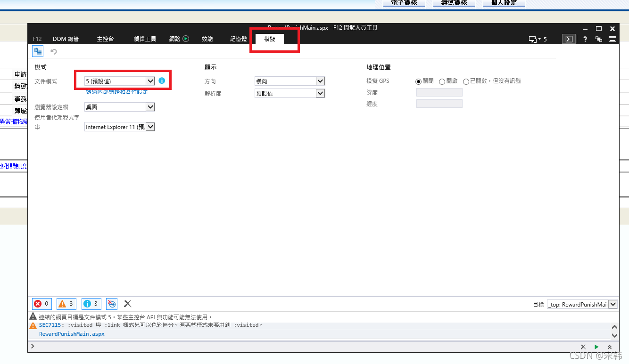Click the info icon beside 文件模式
This screenshot has width=629, height=364.
pos(162,81)
